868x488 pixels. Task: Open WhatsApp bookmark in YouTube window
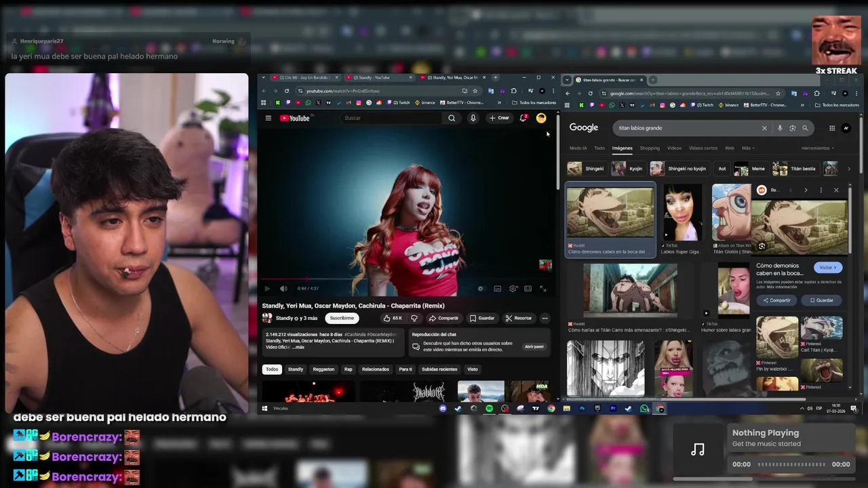coord(308,103)
